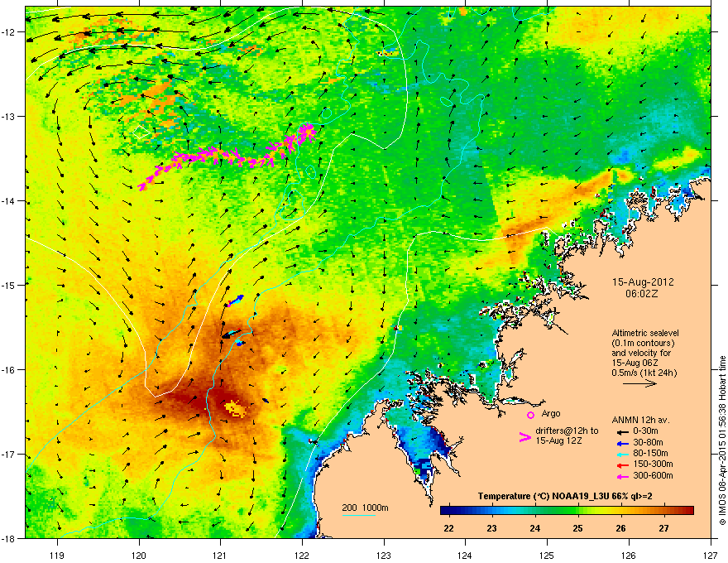728x563 pixels.
Task: Click the 0.5m/s velocity scale arrow
Action: coord(639,383)
